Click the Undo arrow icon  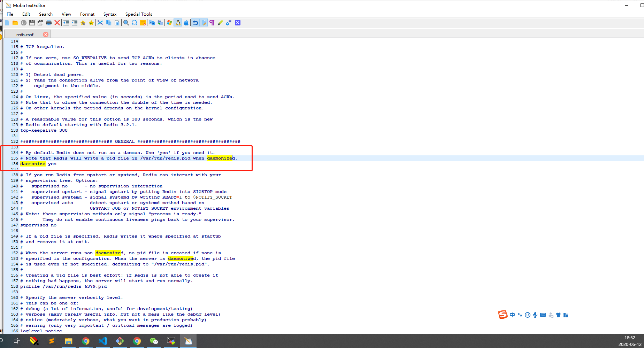coord(195,23)
